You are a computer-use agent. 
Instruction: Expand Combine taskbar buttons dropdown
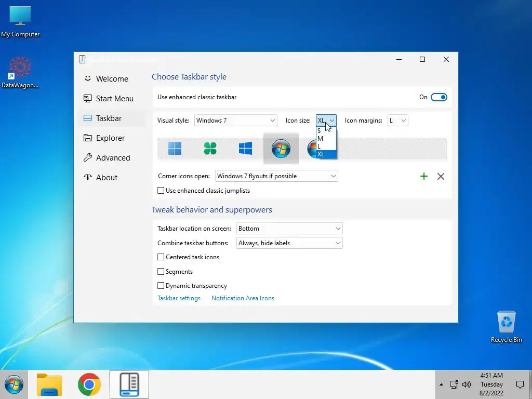pyautogui.click(x=289, y=243)
